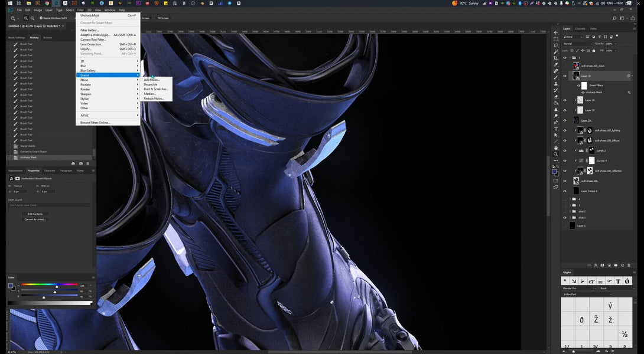This screenshot has width=644, height=354.
Task: Open the Windows Start menu
Action: point(10,3)
